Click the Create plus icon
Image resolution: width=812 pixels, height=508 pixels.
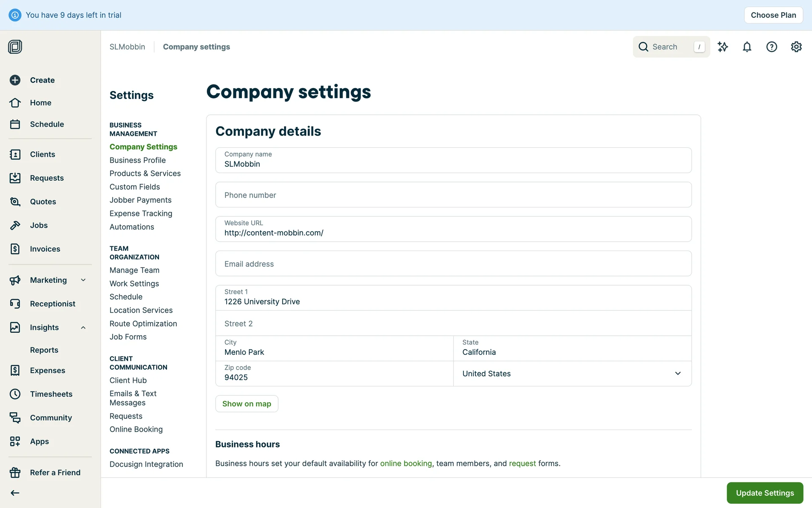click(15, 80)
